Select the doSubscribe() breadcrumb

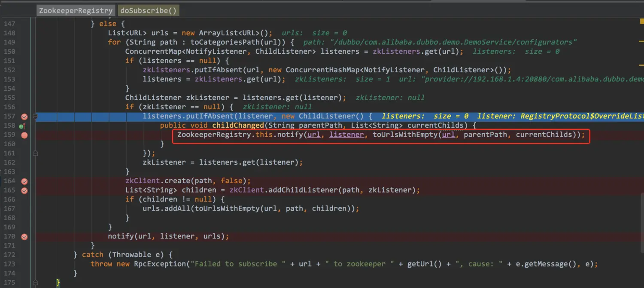click(x=148, y=10)
